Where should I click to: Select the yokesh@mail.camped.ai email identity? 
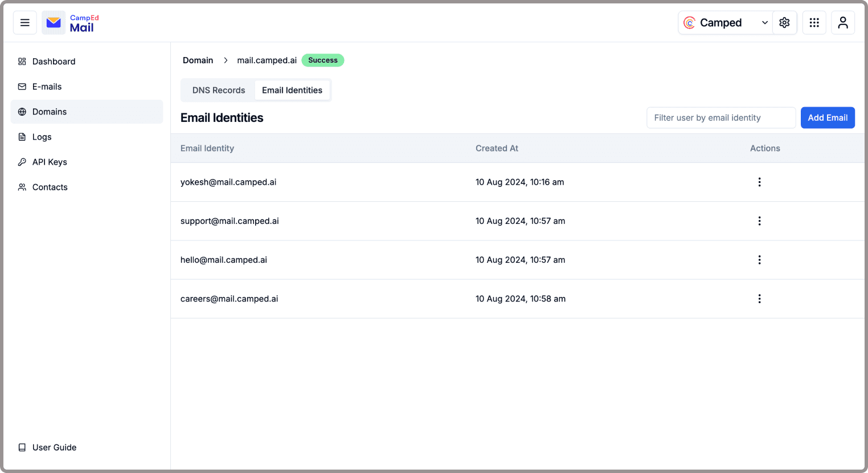click(228, 182)
